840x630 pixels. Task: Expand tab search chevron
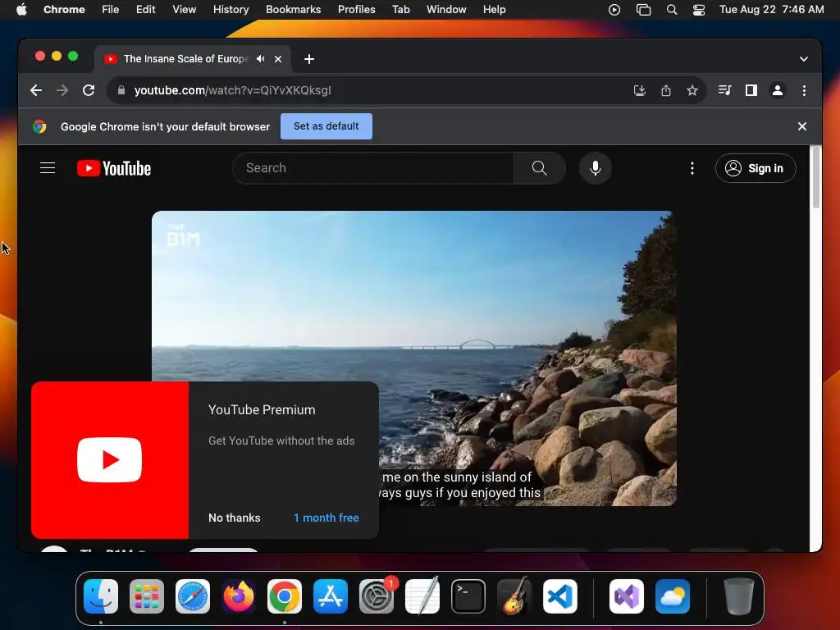click(x=804, y=59)
